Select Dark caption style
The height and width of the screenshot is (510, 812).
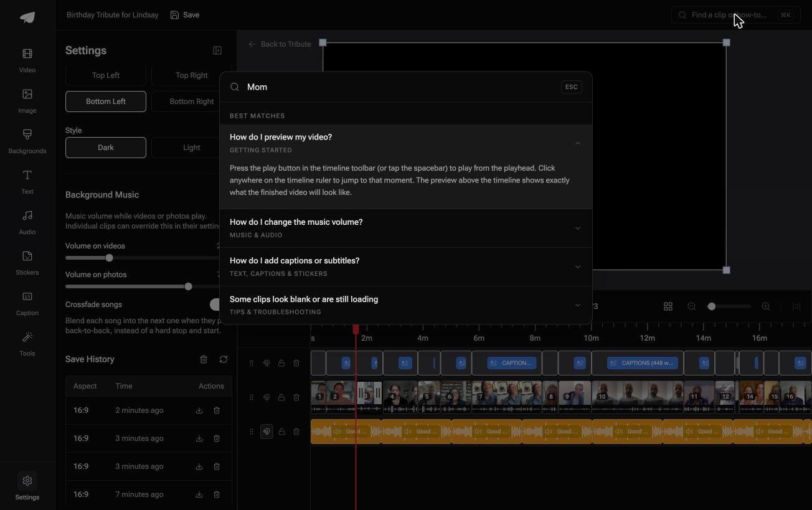pyautogui.click(x=106, y=148)
